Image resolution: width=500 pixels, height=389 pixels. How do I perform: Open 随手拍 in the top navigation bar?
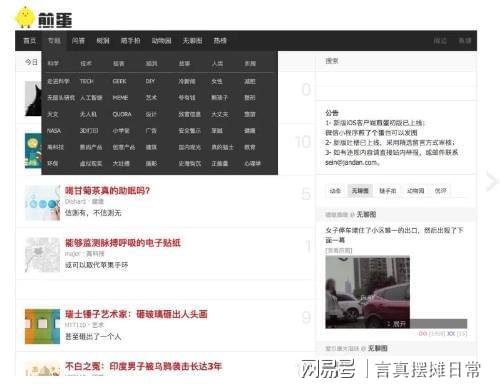pos(130,41)
